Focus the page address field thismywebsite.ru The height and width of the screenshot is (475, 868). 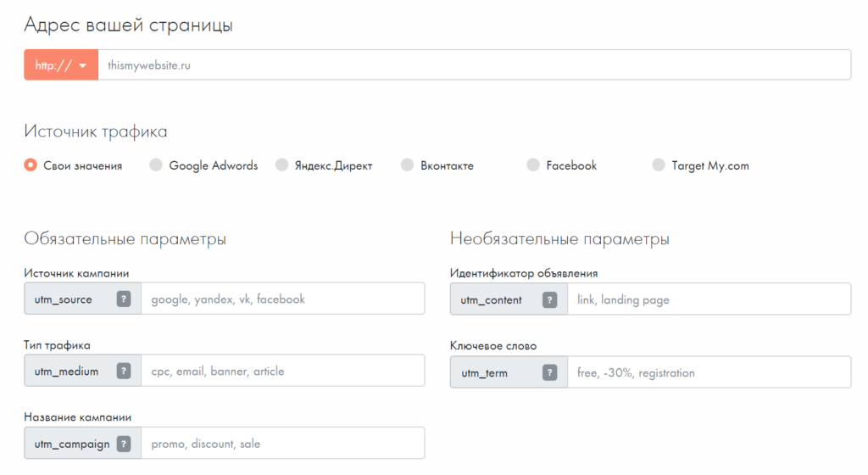pyautogui.click(x=475, y=64)
